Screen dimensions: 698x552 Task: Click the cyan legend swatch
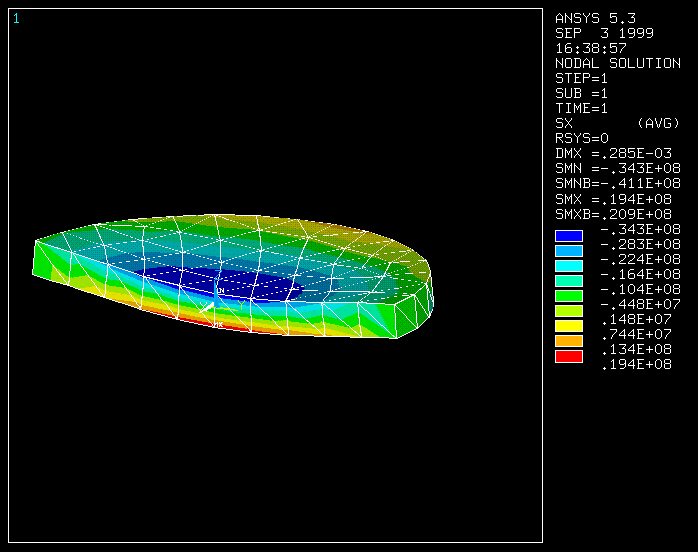pos(569,266)
